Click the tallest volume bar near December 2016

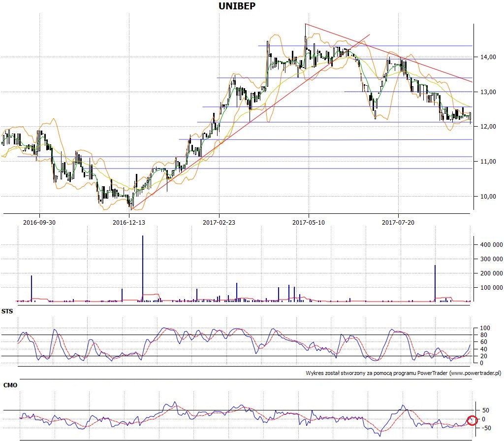pyautogui.click(x=143, y=269)
